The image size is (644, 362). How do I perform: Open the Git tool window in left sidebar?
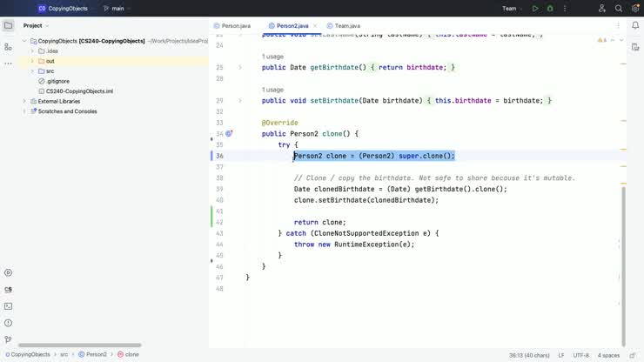pyautogui.click(x=8, y=339)
